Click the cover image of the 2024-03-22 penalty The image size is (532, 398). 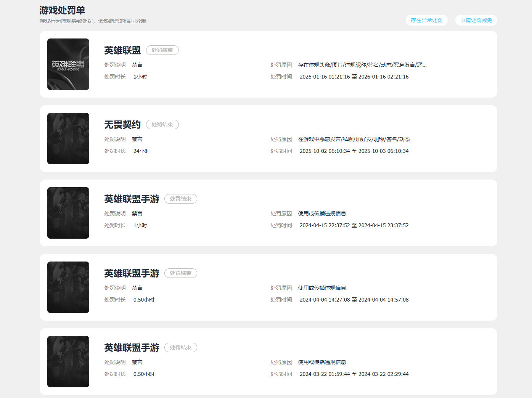(68, 361)
